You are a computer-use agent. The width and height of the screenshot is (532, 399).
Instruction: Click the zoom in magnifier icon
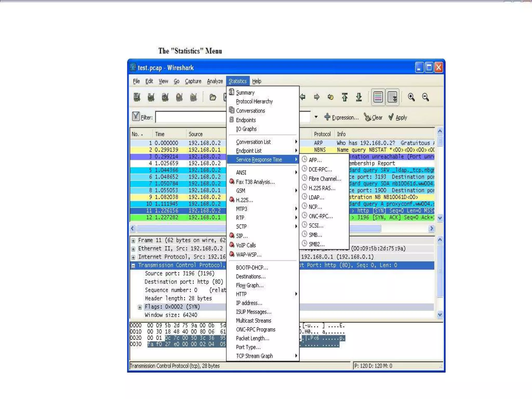click(x=411, y=97)
